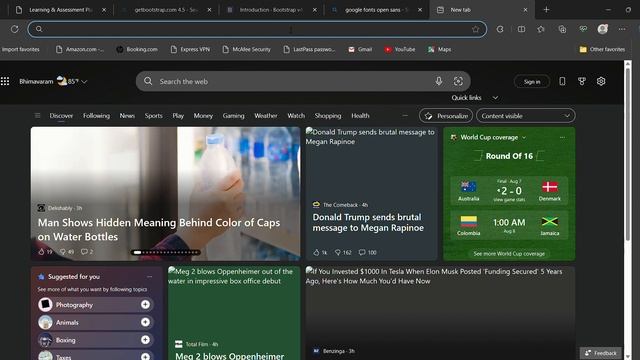Open the Favorites toolbar icon
This screenshot has width=640, height=360.
(x=541, y=29)
